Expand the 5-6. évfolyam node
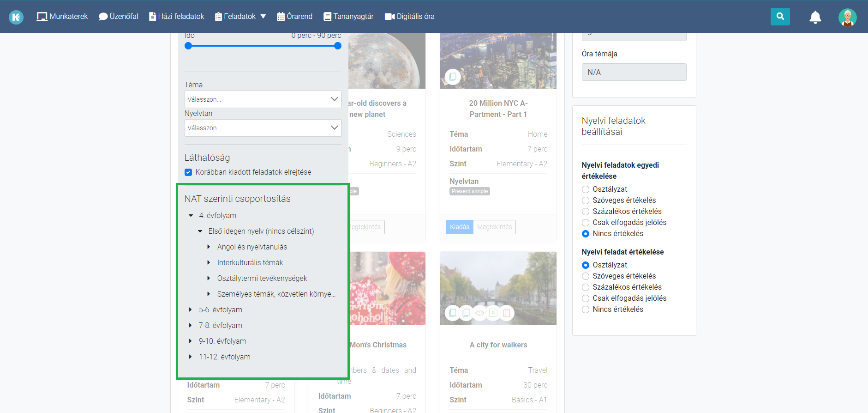 [190, 310]
